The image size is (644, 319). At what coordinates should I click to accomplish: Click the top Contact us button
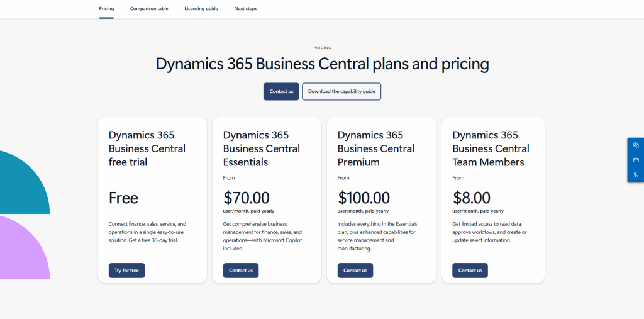pos(281,92)
